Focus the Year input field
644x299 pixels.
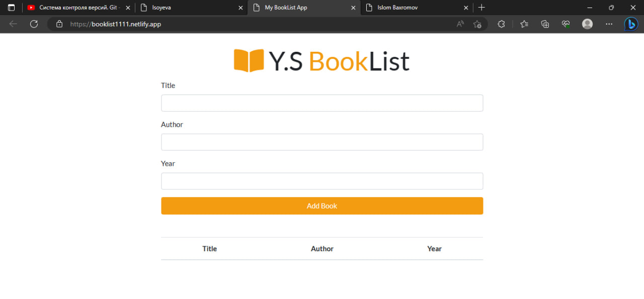coord(322,181)
